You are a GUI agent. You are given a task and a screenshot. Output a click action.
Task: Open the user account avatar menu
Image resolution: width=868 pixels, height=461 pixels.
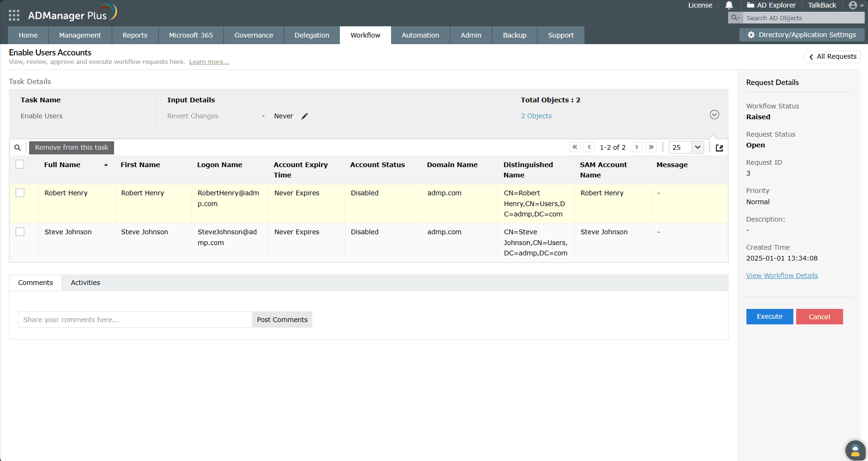click(856, 5)
